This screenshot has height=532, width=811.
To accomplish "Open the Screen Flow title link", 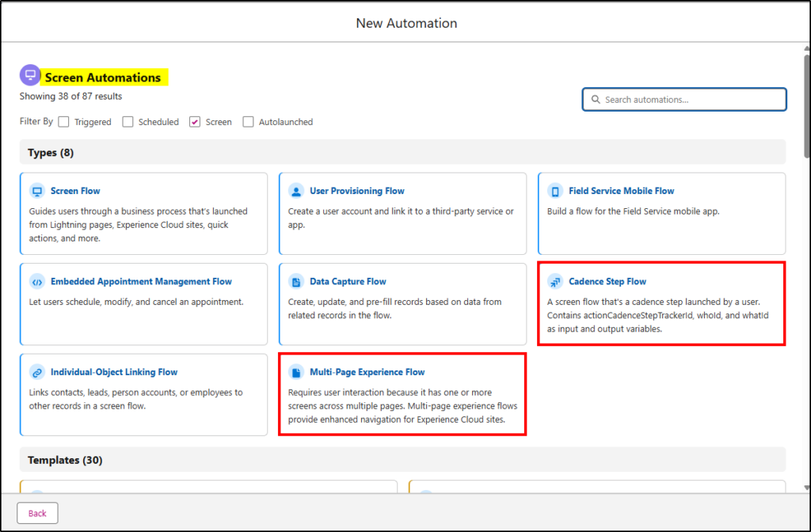I will coord(75,191).
